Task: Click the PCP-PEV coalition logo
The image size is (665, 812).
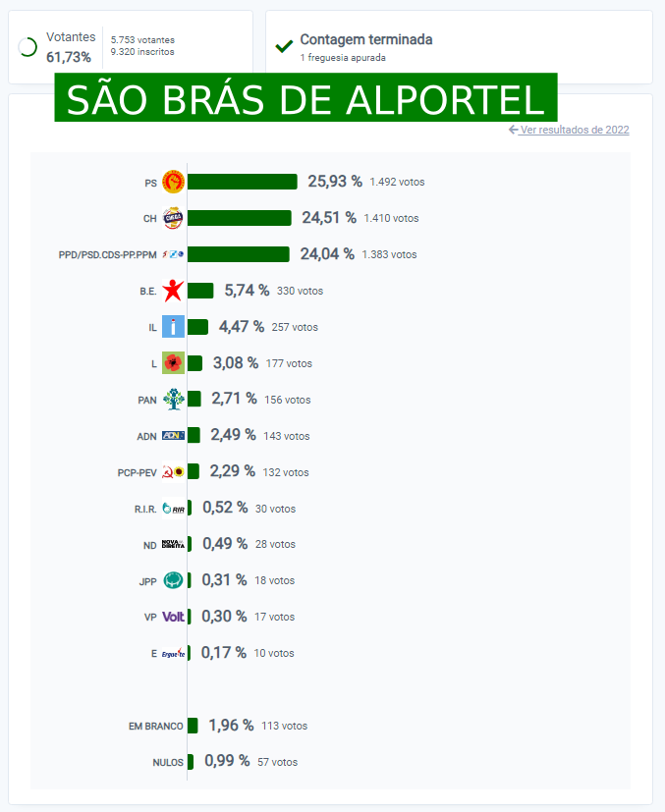Action: pyautogui.click(x=173, y=472)
